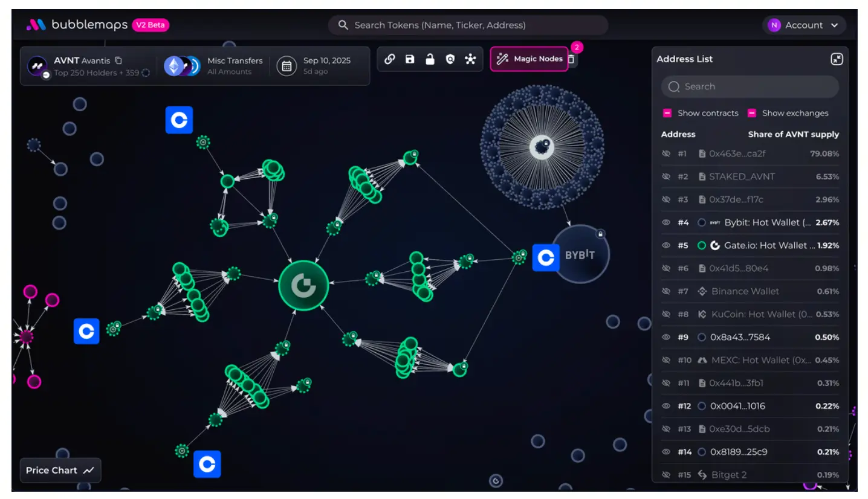Click the Search Tokens input field

[x=468, y=25]
